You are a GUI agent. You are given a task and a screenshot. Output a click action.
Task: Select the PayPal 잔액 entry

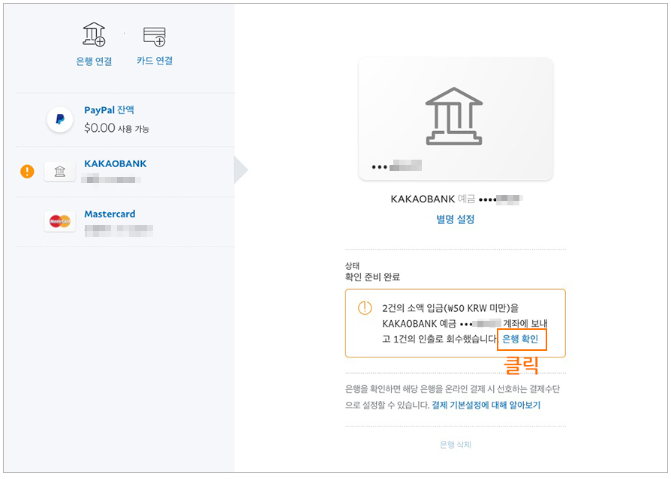tap(109, 110)
